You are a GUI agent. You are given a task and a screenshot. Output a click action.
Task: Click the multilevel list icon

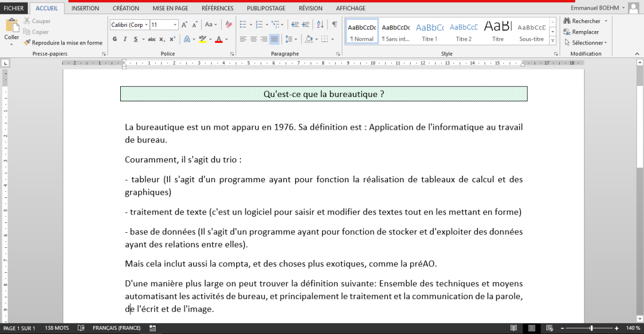tap(276, 25)
